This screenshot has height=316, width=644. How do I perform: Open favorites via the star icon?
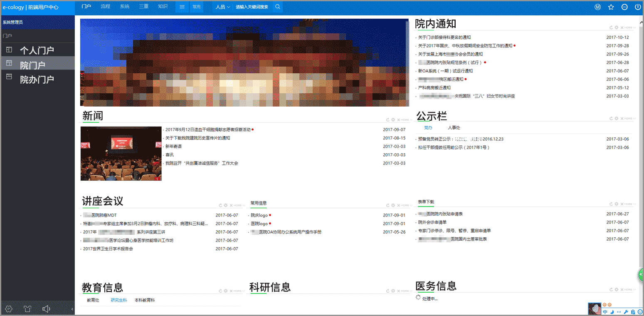(x=611, y=7)
